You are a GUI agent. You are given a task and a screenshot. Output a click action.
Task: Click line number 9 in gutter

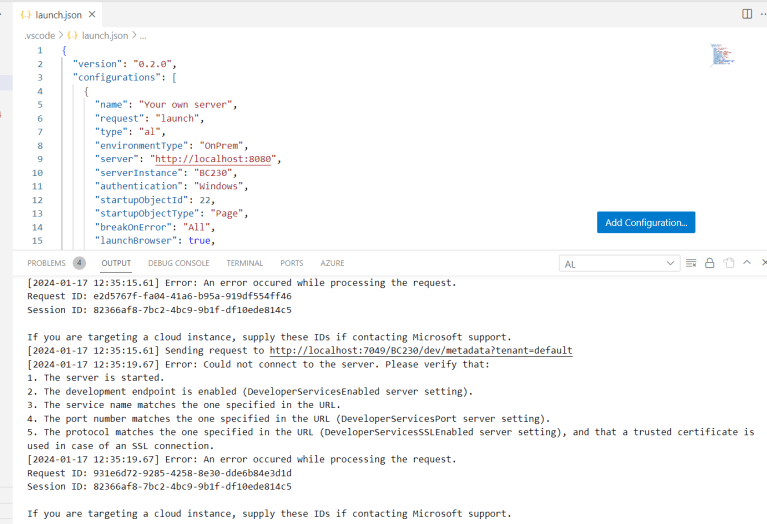[x=40, y=159]
